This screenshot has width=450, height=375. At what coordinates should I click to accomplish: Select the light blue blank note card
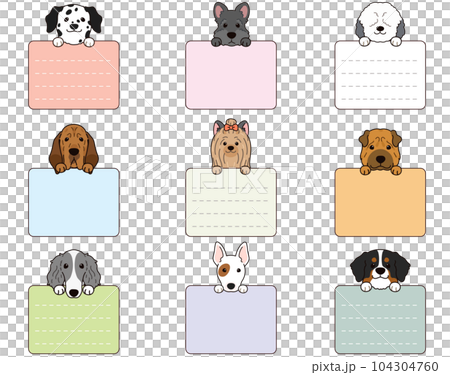coord(74,202)
